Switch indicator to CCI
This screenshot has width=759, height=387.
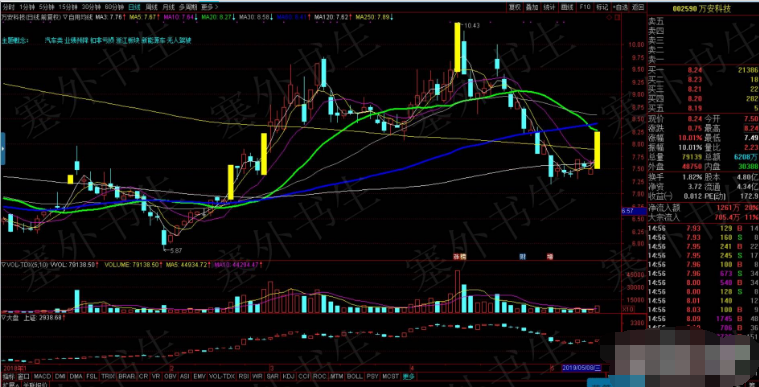click(x=304, y=376)
